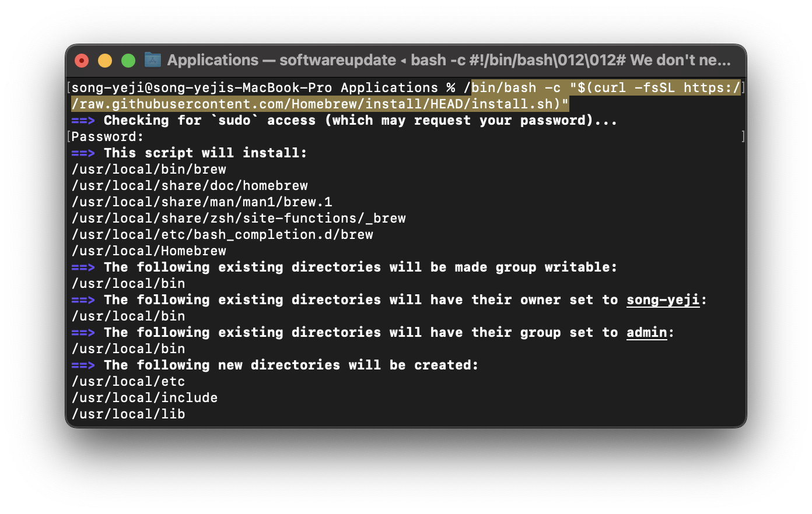Click the '/usr/local/bin/brew' path line
Screen dimensions: 812x514
tap(149, 169)
